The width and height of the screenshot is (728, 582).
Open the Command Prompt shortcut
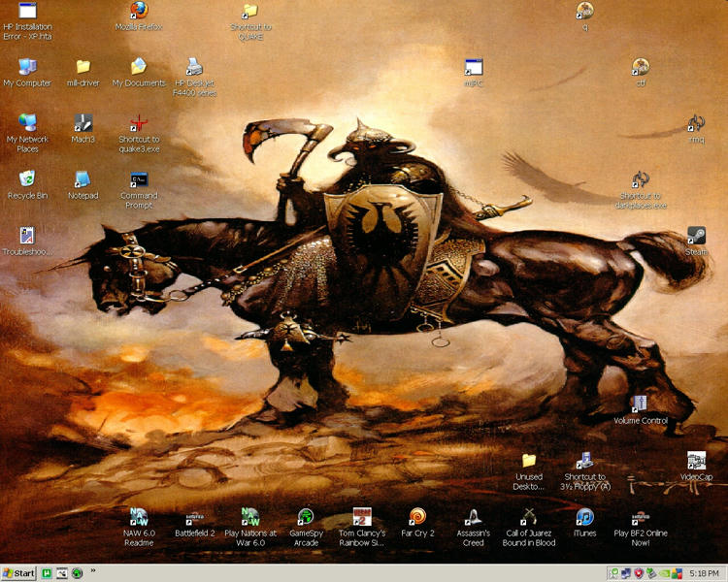click(x=139, y=190)
